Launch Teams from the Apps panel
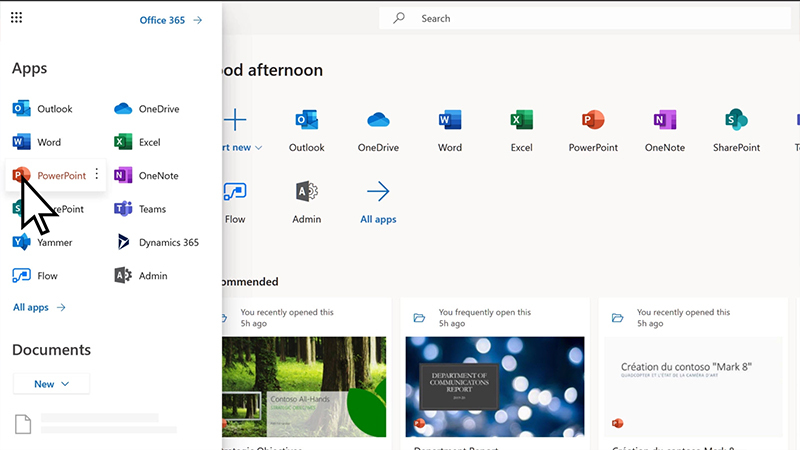 140,209
